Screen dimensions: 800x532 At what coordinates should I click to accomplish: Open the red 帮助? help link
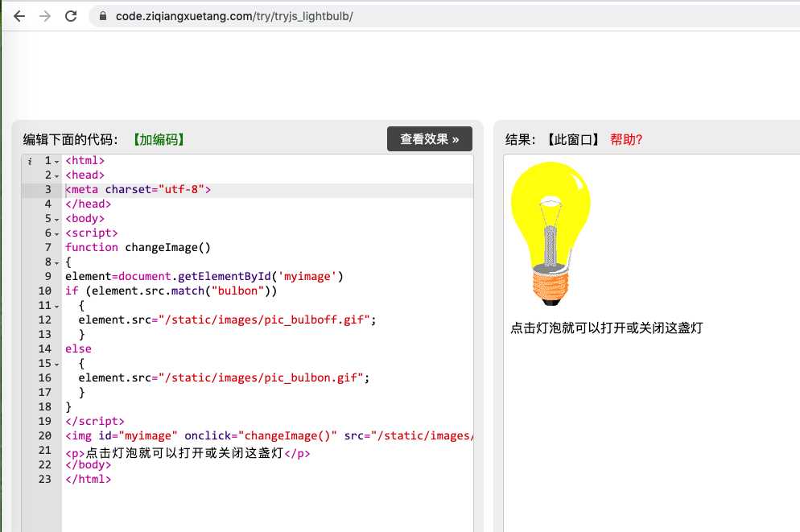[626, 139]
